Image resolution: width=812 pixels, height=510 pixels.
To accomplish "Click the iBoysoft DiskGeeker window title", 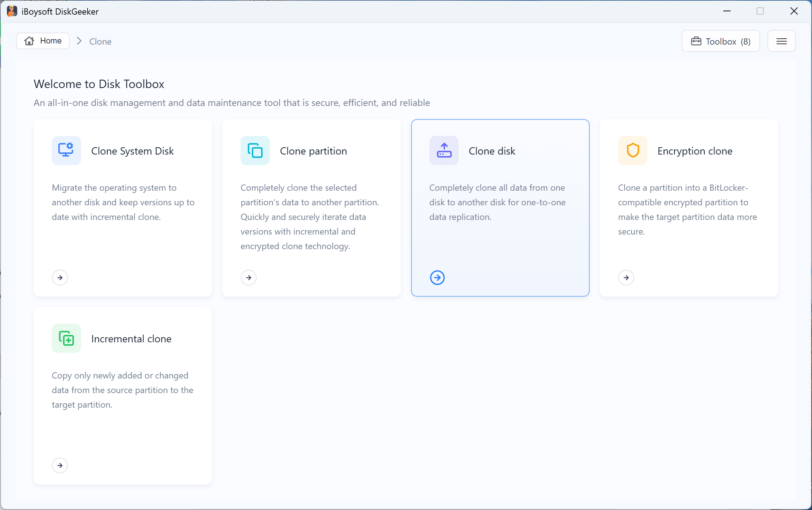I will tap(60, 12).
